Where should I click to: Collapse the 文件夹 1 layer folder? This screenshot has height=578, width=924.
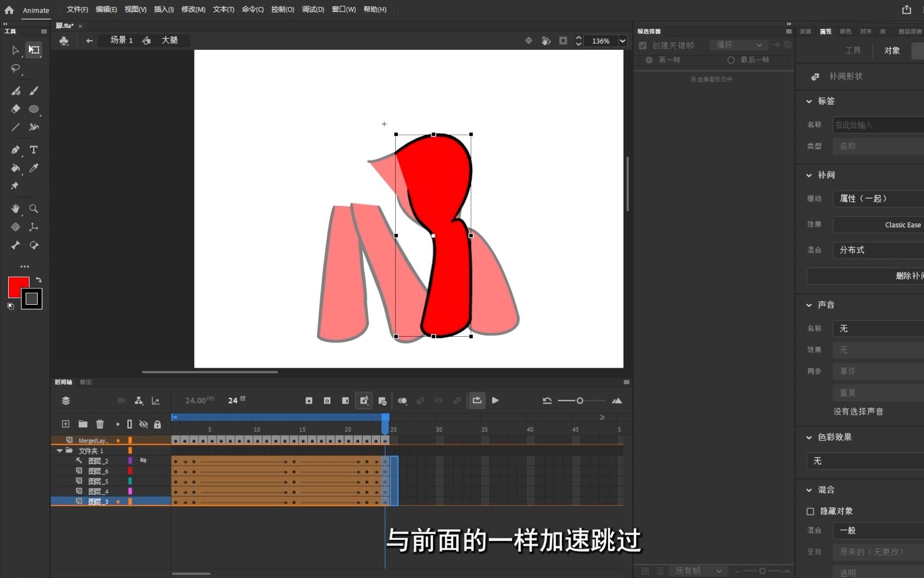[59, 451]
